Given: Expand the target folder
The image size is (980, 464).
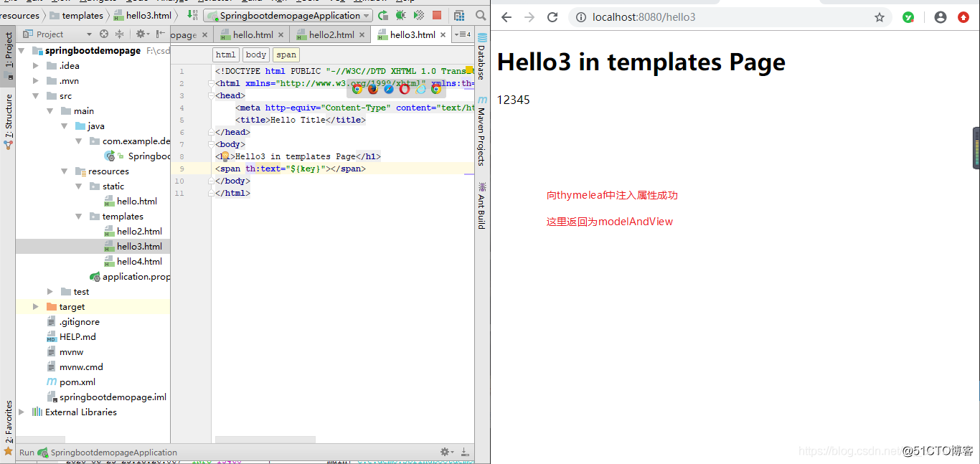Looking at the screenshot, I should coord(36,307).
